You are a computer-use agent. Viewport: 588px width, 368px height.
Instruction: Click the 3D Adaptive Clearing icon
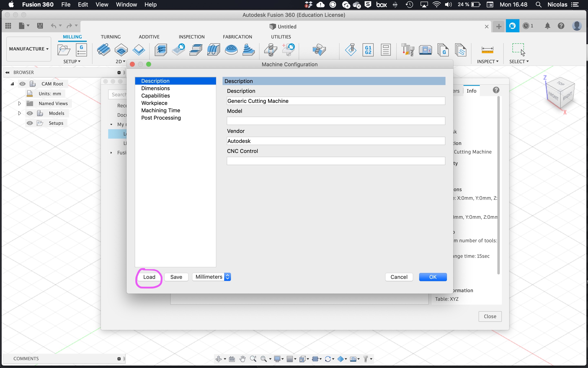point(161,50)
